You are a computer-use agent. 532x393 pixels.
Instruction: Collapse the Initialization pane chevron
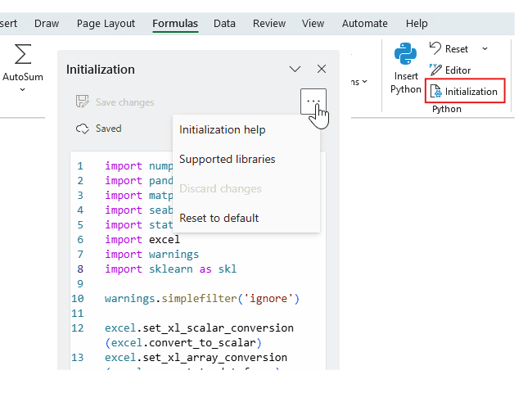pos(295,70)
